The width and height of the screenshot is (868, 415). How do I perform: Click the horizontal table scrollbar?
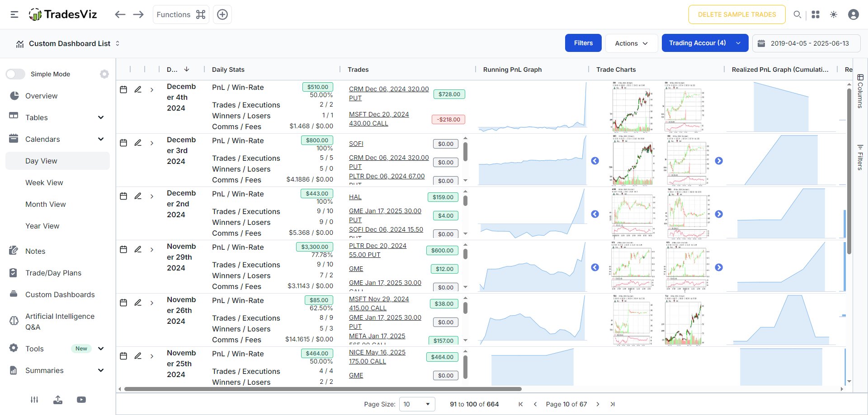click(323, 389)
